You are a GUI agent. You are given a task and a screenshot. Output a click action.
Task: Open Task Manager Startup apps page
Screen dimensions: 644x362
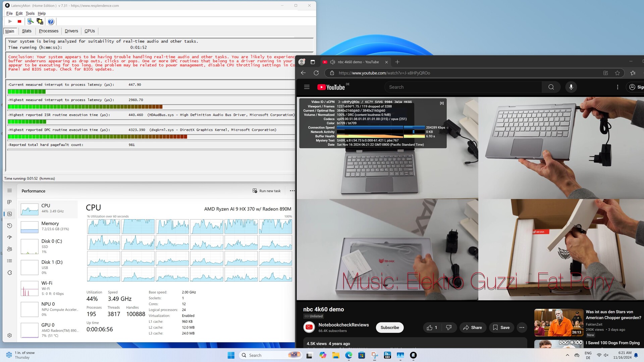coord(9,237)
